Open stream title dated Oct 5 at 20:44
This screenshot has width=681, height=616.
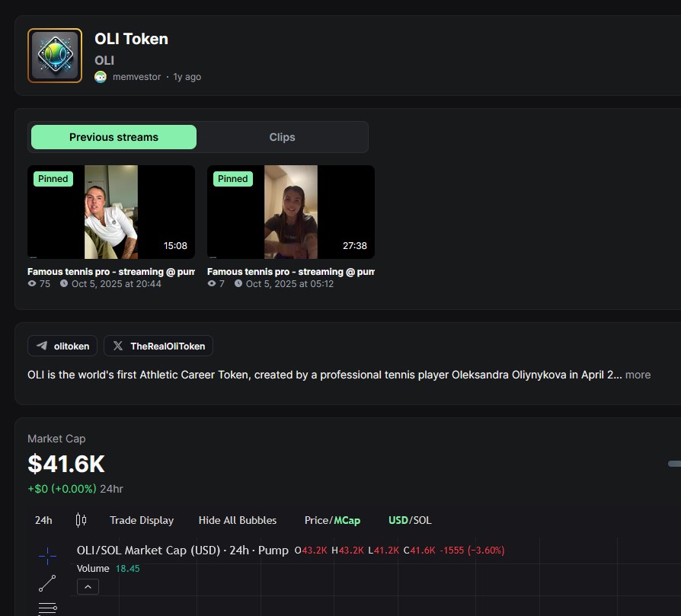111,272
